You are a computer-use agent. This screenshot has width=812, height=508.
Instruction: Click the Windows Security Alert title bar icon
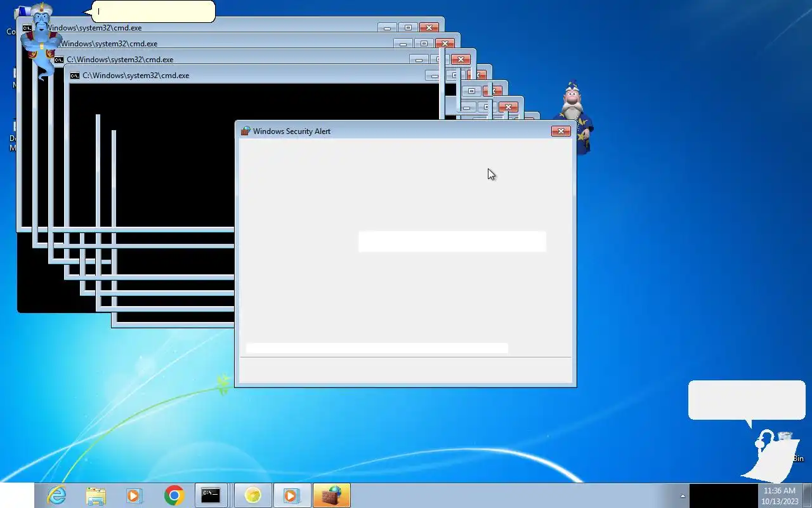[x=246, y=131]
